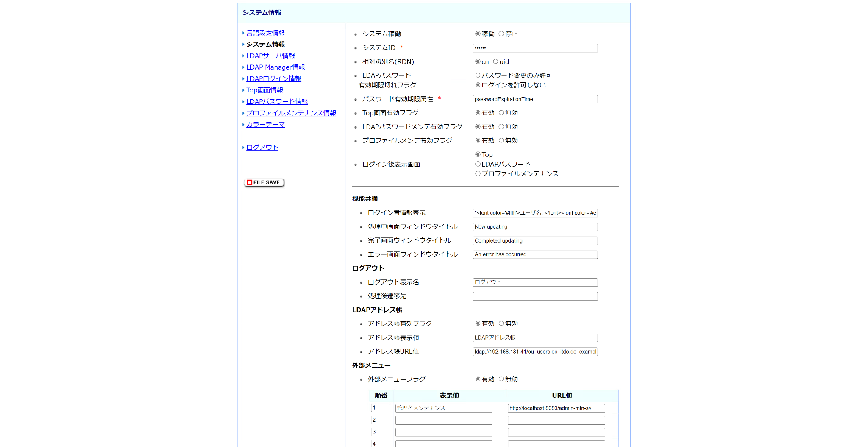Image resolution: width=868 pixels, height=447 pixels.
Task: Click the システムID input field
Action: 535,48
